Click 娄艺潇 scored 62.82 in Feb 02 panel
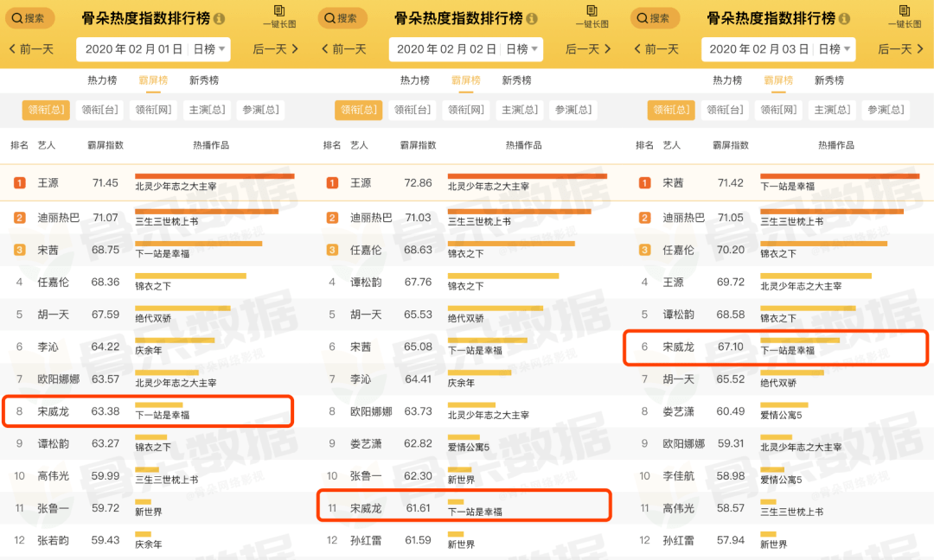 click(x=366, y=444)
